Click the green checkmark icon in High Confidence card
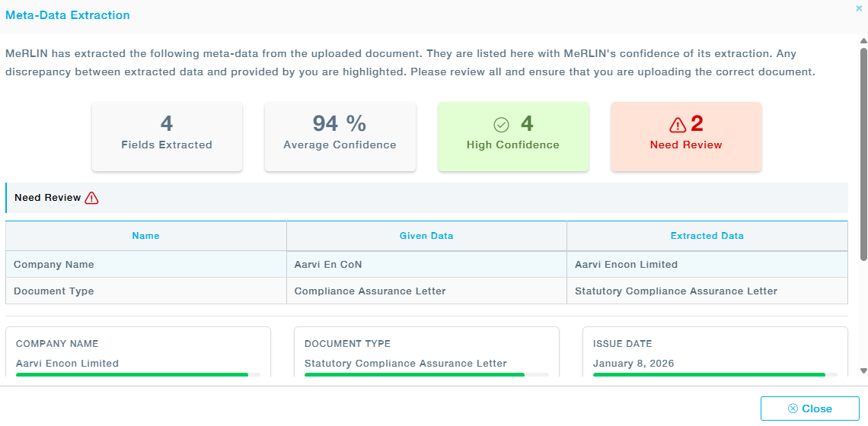The width and height of the screenshot is (868, 426). (501, 124)
